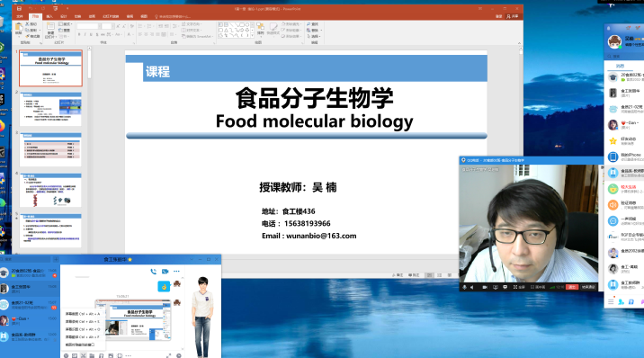Viewport: 644px width, 358px height.
Task: Cut selection using the scissors icon
Action: click(31, 24)
